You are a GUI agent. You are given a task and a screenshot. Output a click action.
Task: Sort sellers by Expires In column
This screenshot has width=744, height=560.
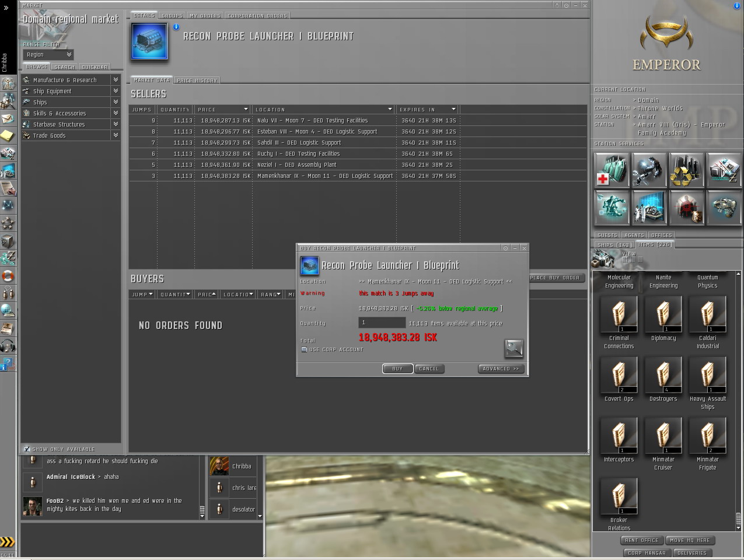coord(428,109)
